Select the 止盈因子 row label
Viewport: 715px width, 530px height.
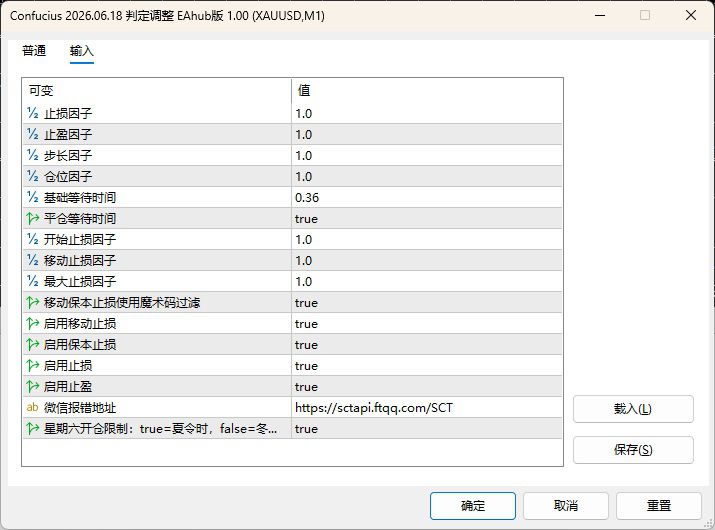tap(68, 134)
